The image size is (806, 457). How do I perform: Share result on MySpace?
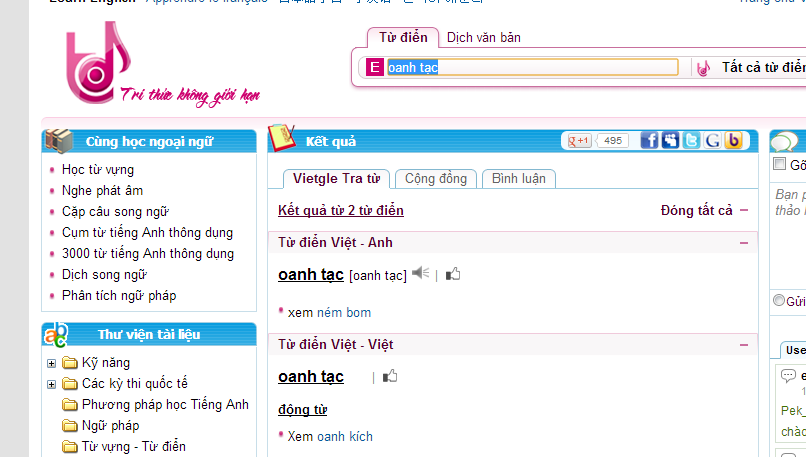670,140
